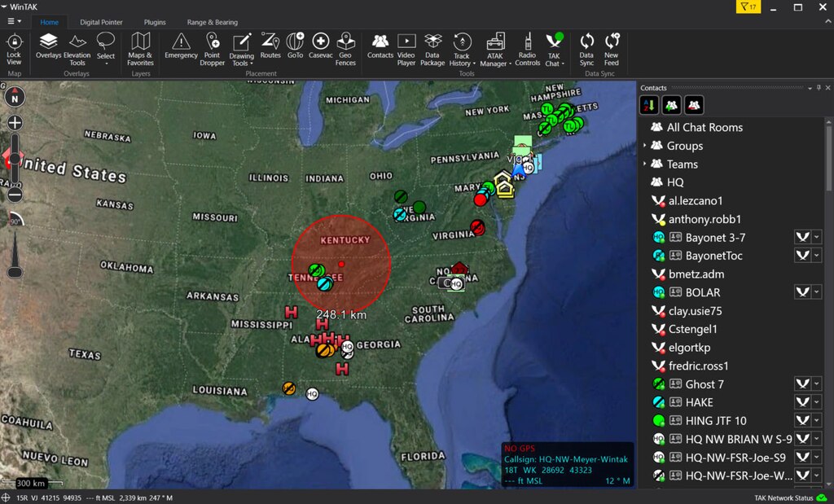Create a New Feed
The image size is (834, 504).
click(612, 49)
